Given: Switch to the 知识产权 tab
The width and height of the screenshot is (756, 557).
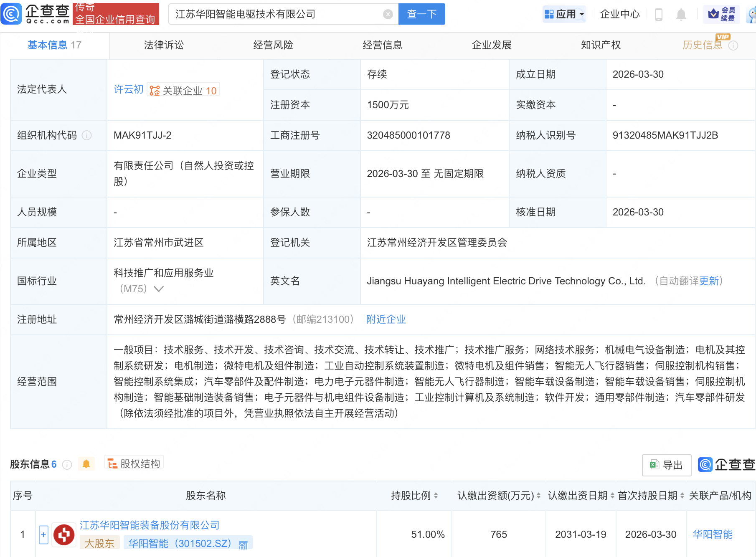Looking at the screenshot, I should pyautogui.click(x=601, y=45).
